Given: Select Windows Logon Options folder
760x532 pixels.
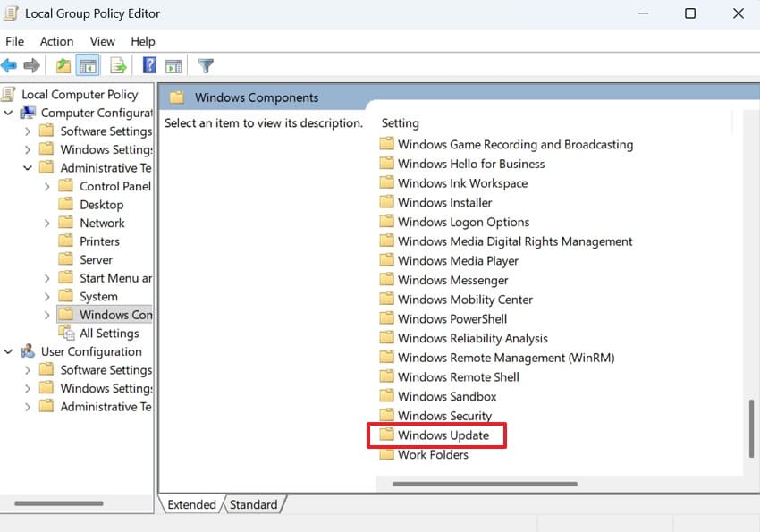Looking at the screenshot, I should click(x=463, y=223).
